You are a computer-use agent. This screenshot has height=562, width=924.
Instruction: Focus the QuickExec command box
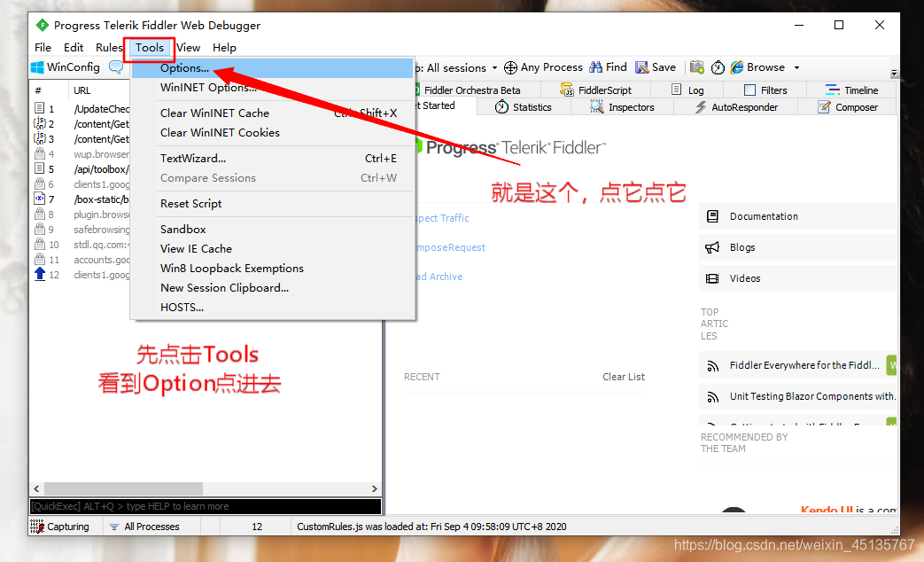(206, 506)
